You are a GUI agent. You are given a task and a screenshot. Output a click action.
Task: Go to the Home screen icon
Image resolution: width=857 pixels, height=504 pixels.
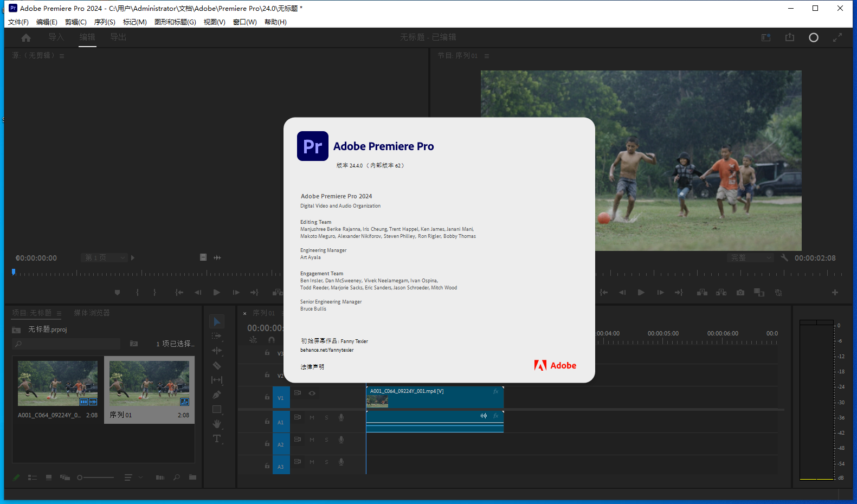(26, 37)
